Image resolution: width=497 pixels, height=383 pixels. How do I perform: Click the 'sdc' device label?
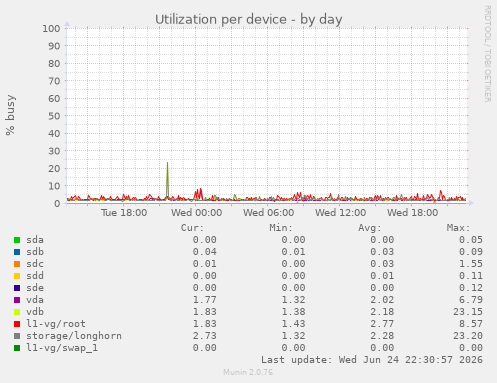pos(35,264)
